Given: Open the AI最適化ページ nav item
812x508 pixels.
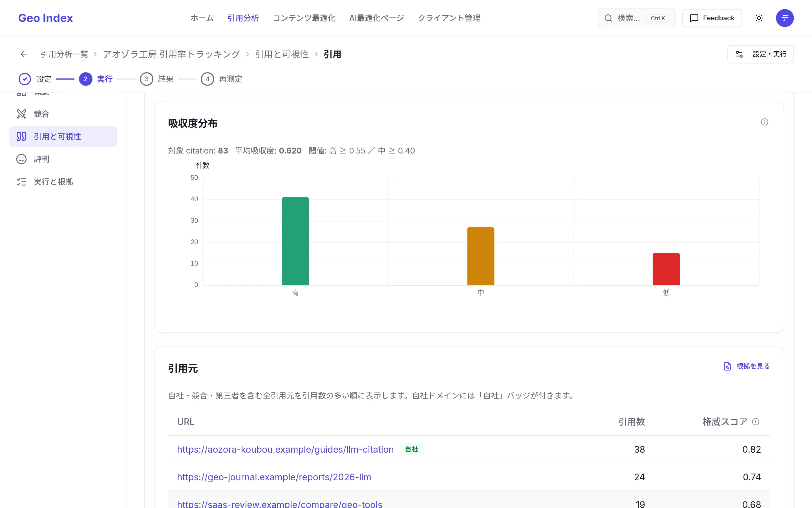Looking at the screenshot, I should (x=376, y=18).
